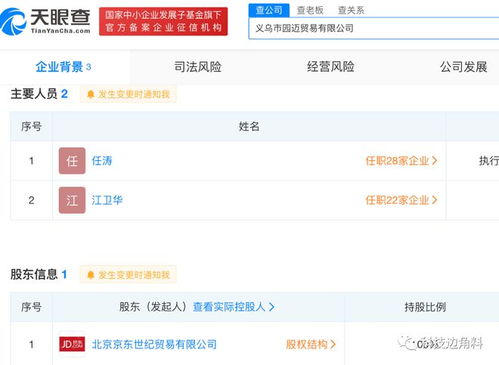Open 北京京东世纪贸易有限公司 shareholder link
The width and height of the screenshot is (499, 365).
point(154,344)
